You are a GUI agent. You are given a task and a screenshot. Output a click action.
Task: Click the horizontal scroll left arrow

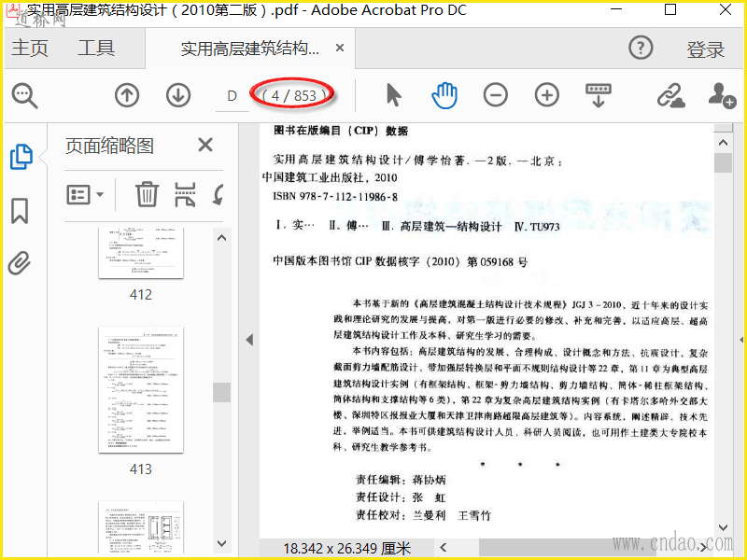pos(443,548)
